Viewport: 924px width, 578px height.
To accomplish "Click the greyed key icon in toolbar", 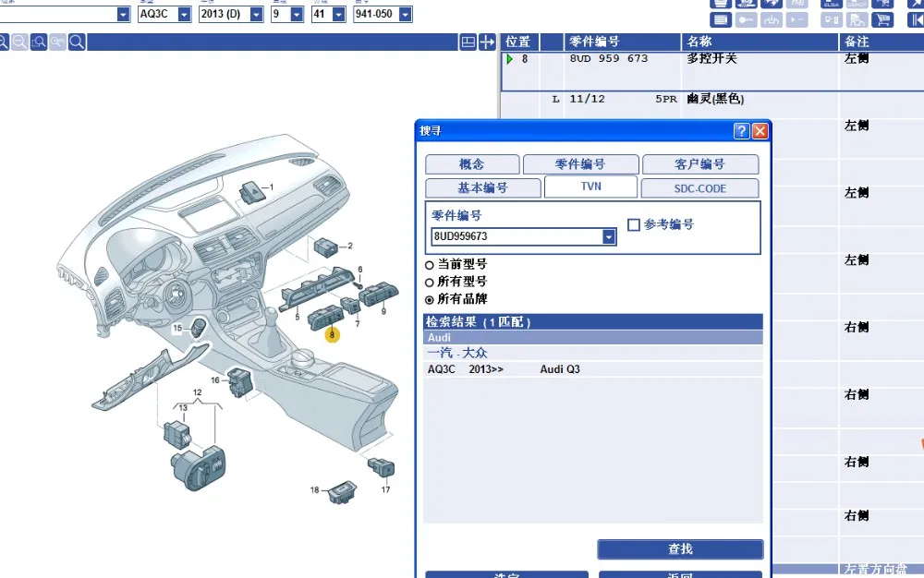I will (x=746, y=20).
